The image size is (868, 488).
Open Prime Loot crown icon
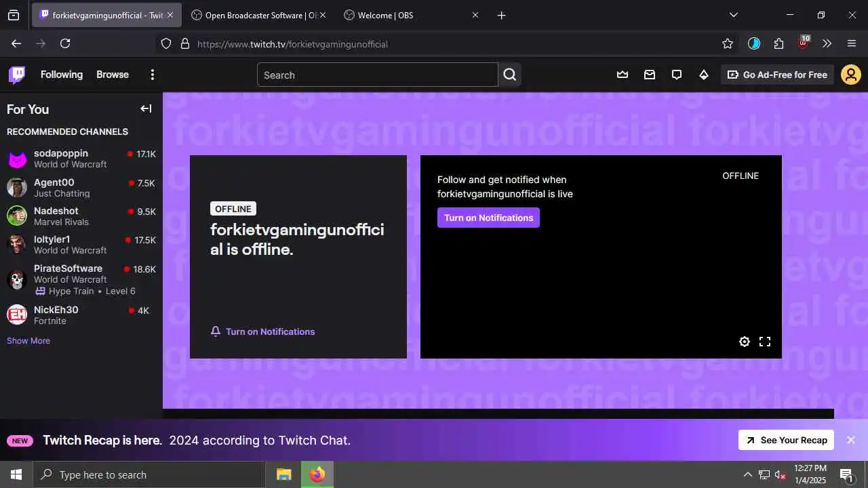coord(623,75)
